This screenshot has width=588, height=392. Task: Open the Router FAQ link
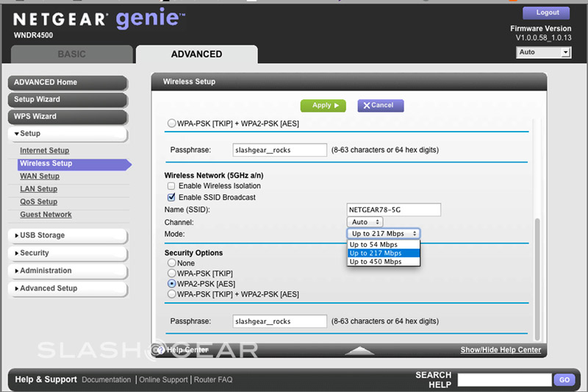tap(214, 380)
